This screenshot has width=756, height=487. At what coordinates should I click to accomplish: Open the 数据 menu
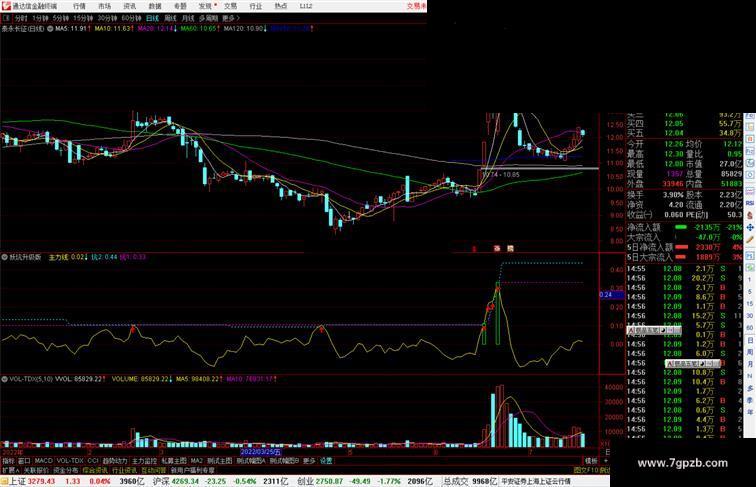155,6
